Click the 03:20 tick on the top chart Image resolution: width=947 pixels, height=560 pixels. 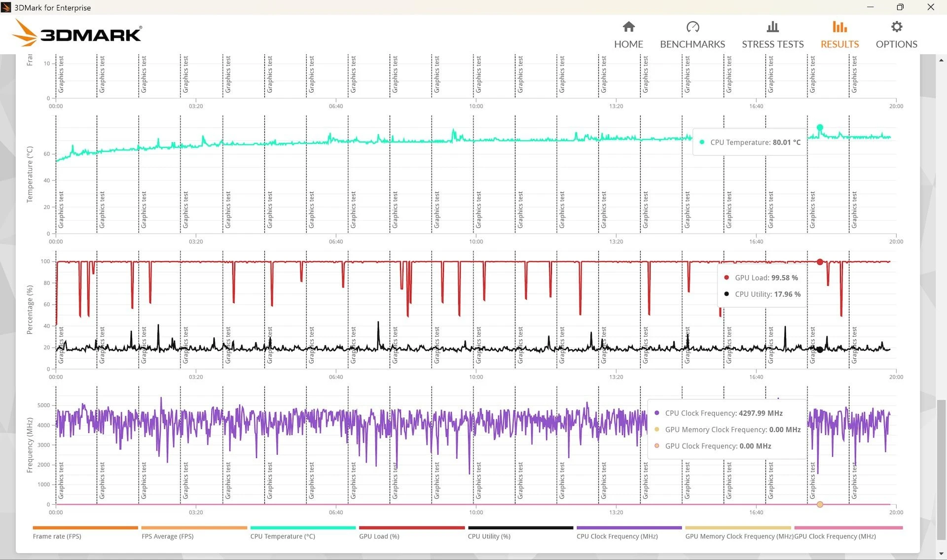click(x=196, y=106)
